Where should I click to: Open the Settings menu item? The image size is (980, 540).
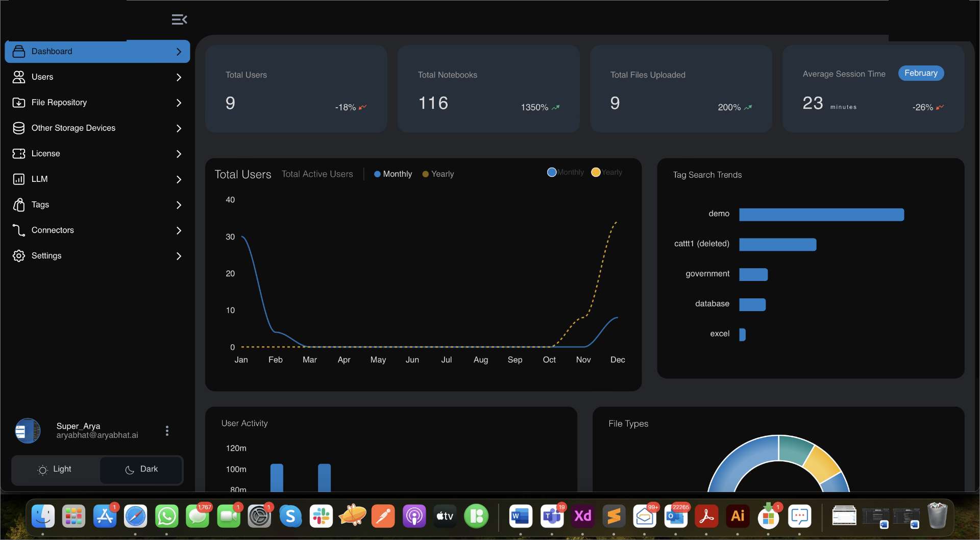coord(97,255)
